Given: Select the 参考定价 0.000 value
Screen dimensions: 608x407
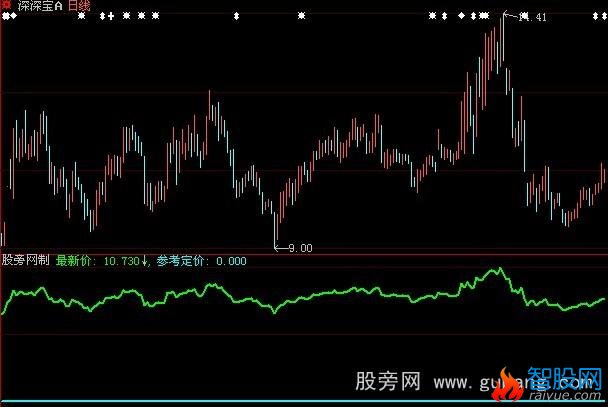Looking at the screenshot, I should [x=201, y=261].
